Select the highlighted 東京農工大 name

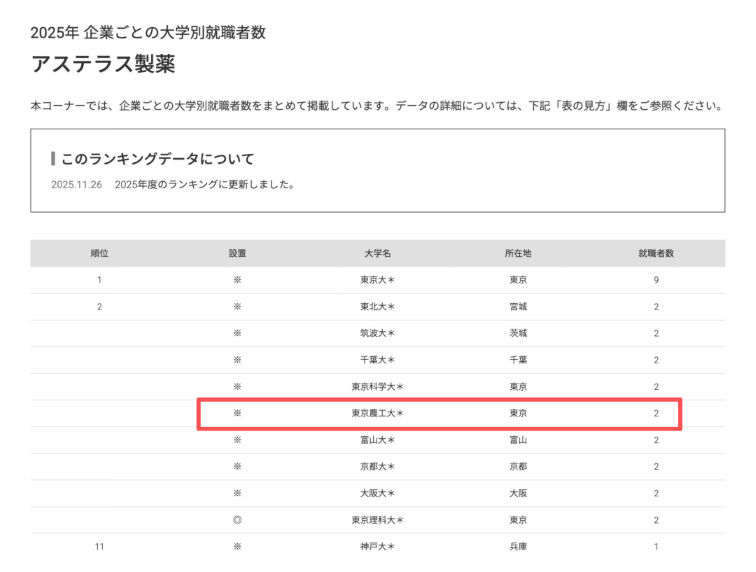(x=377, y=413)
